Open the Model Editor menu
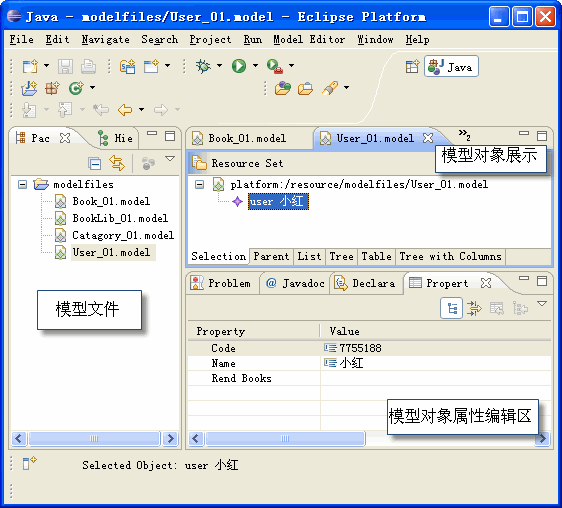This screenshot has height=508, width=562. pos(309,39)
